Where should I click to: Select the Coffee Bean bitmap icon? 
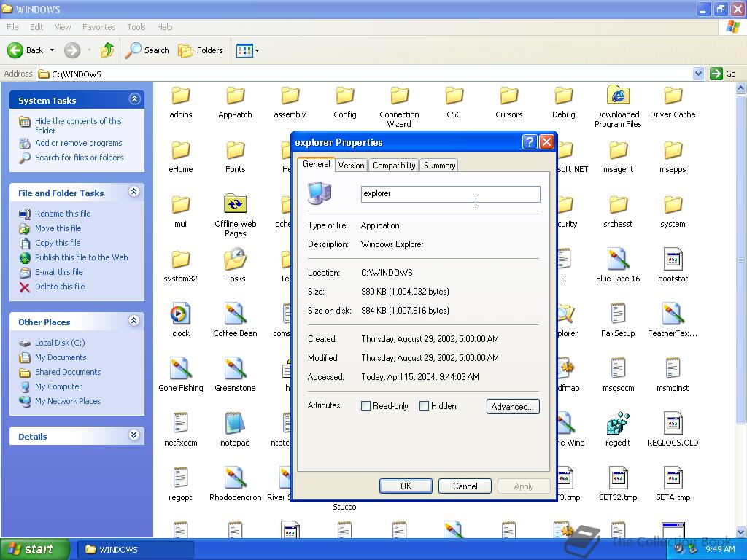(235, 314)
